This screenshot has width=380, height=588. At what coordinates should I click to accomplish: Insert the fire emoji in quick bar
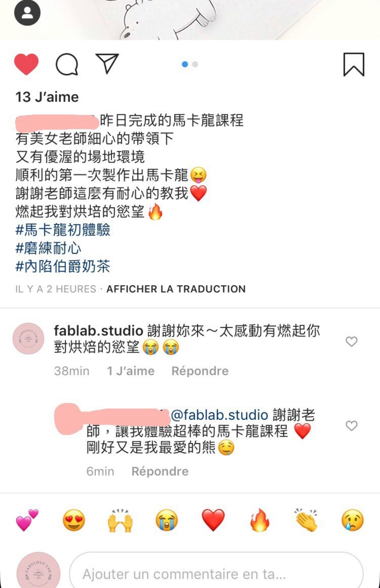pyautogui.click(x=259, y=520)
